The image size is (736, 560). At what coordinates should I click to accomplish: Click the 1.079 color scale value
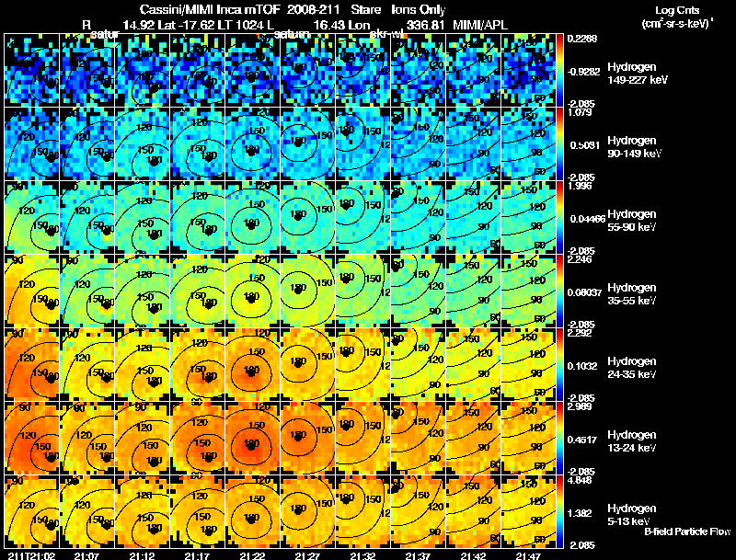coord(581,112)
